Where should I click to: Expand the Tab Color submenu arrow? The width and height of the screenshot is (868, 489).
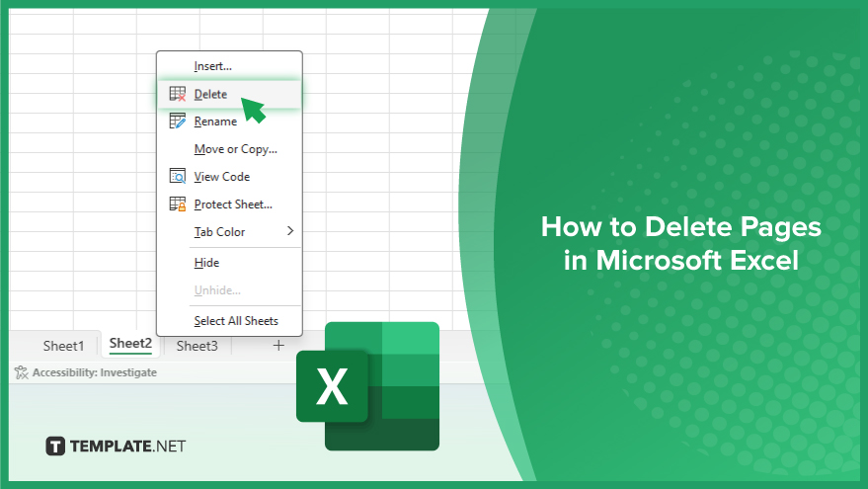coord(290,231)
